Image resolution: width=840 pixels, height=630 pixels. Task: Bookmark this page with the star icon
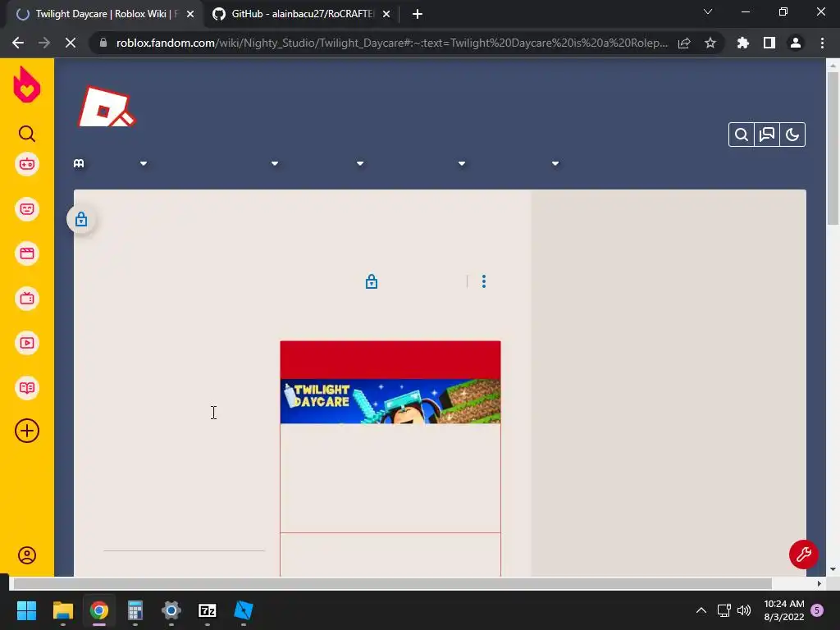point(710,43)
